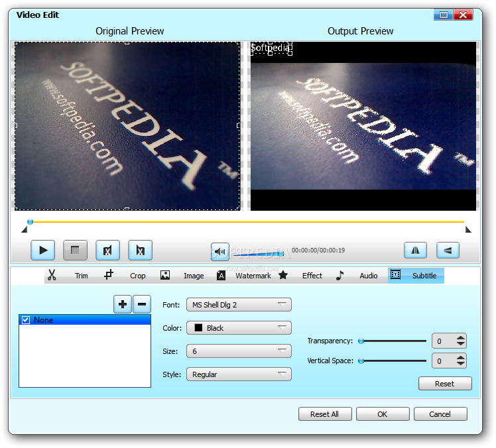Click the Transparency value field
The height and width of the screenshot is (448, 496).
[444, 341]
